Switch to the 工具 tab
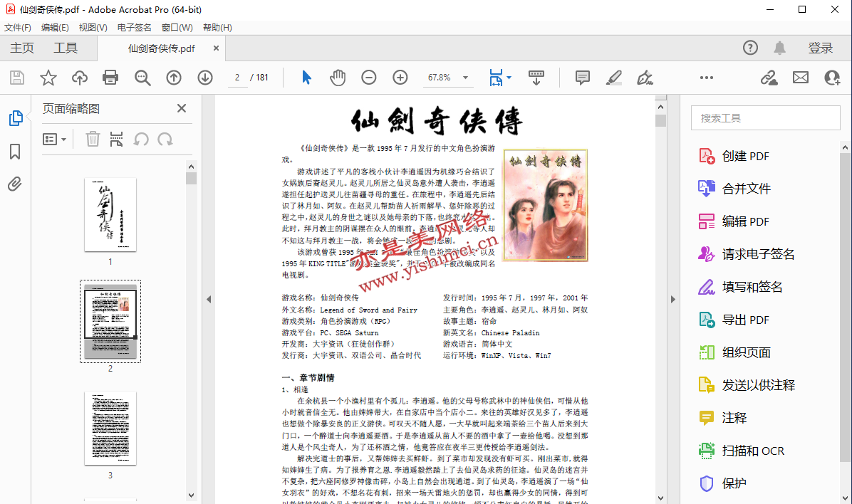852x504 pixels. click(x=66, y=48)
